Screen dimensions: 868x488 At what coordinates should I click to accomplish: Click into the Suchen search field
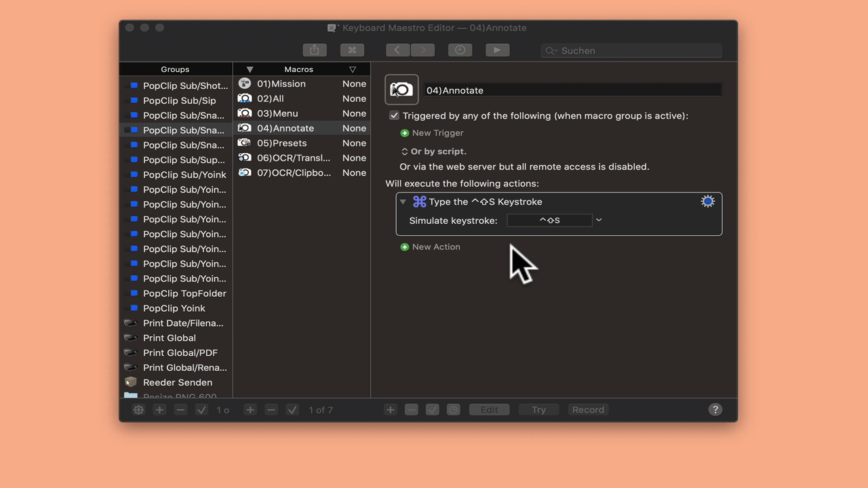click(631, 51)
